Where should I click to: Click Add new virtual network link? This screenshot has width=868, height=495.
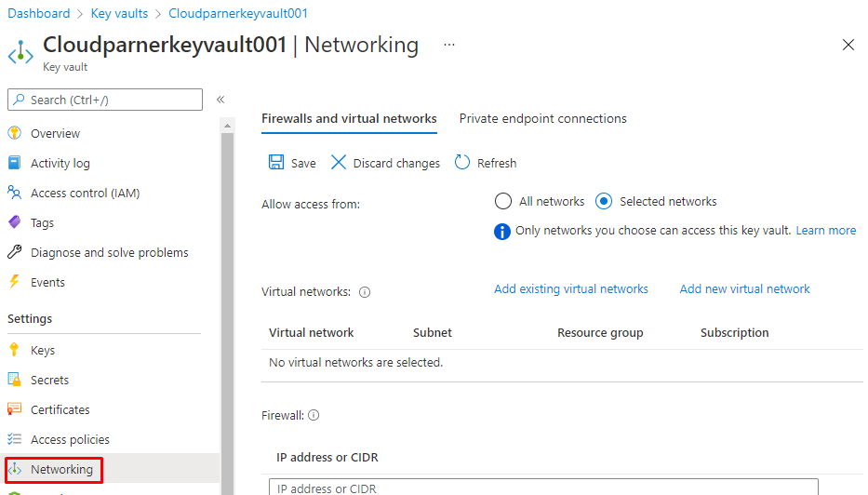744,289
